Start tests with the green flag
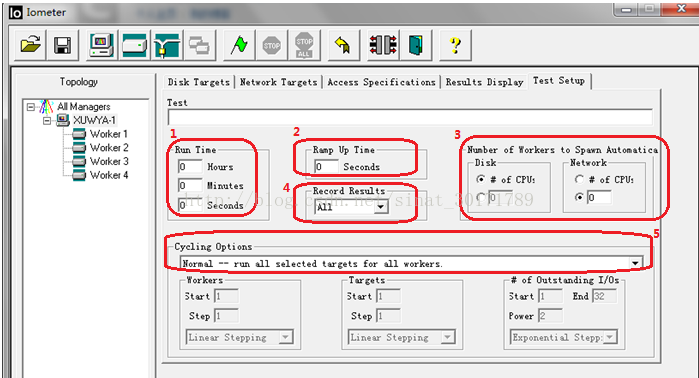699x378 pixels. click(x=239, y=45)
